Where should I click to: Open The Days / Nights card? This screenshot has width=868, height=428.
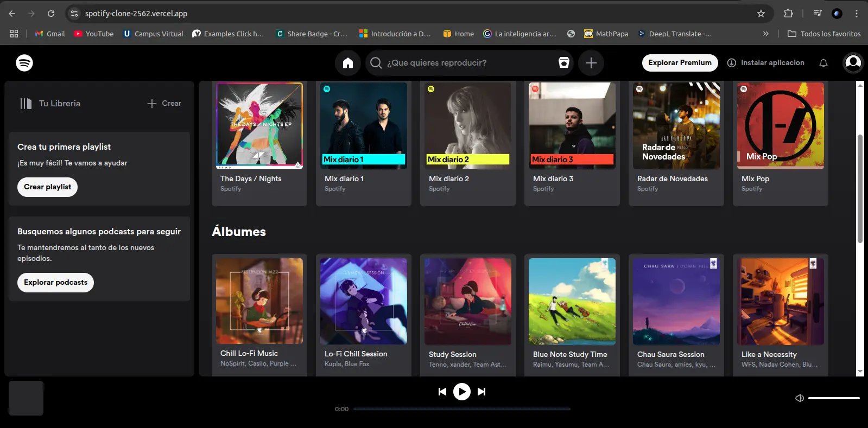pos(259,144)
